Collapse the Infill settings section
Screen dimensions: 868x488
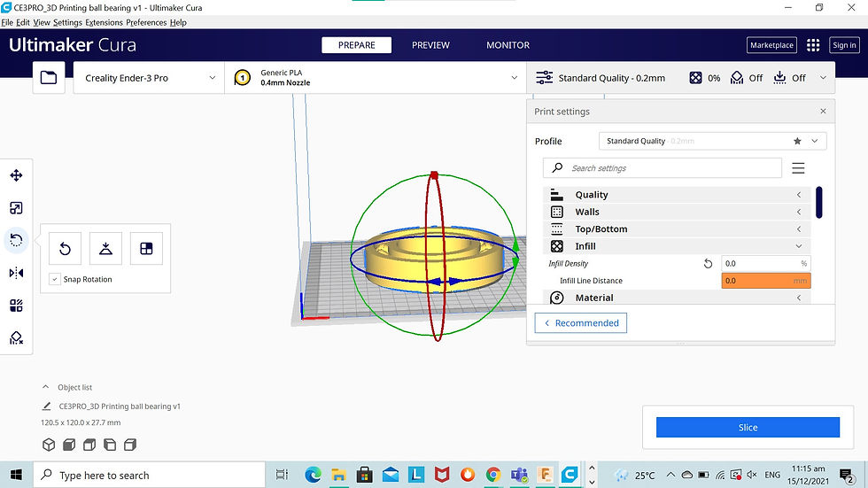(x=677, y=246)
